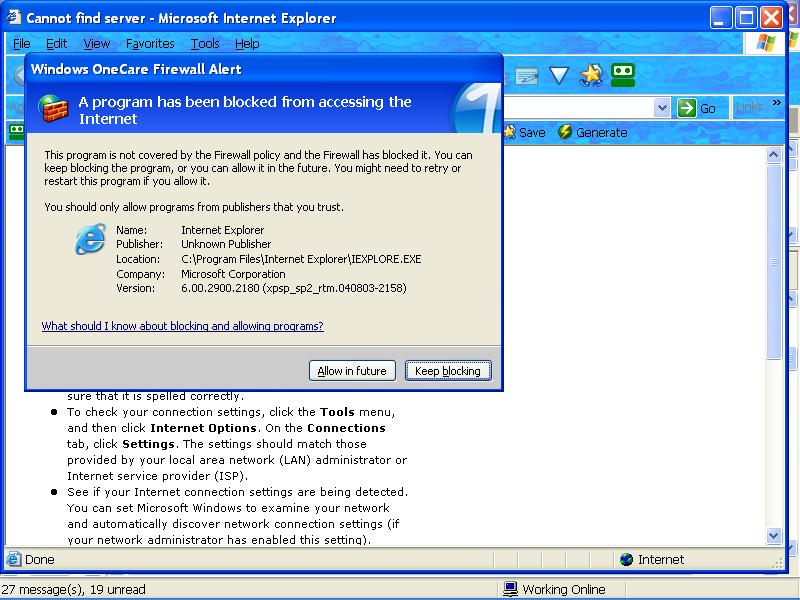Click the Links toolbar label
Viewport: 800px width, 600px height.
click(749, 107)
